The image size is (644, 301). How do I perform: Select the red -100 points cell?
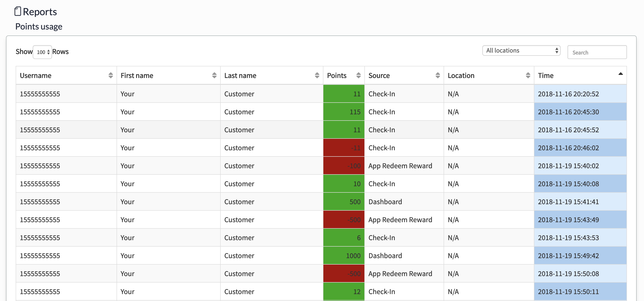click(x=344, y=166)
